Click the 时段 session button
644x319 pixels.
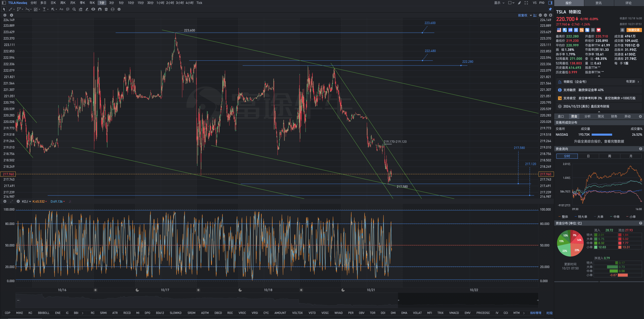[x=550, y=313]
